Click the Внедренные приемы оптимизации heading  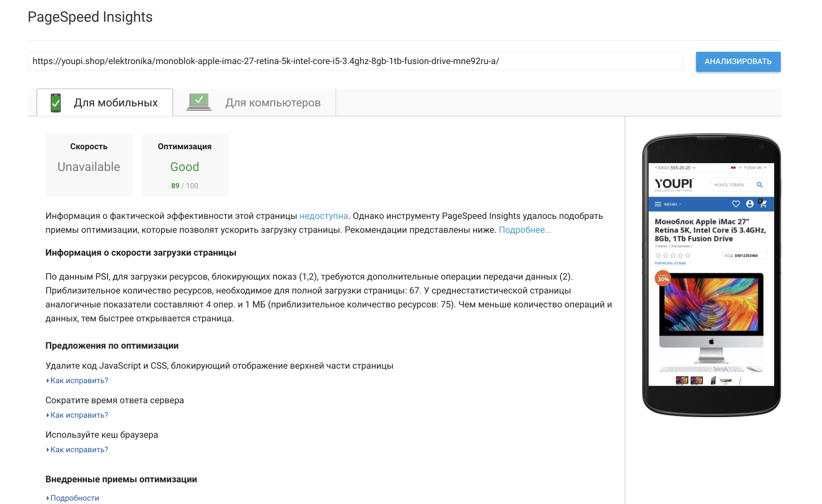click(121, 479)
